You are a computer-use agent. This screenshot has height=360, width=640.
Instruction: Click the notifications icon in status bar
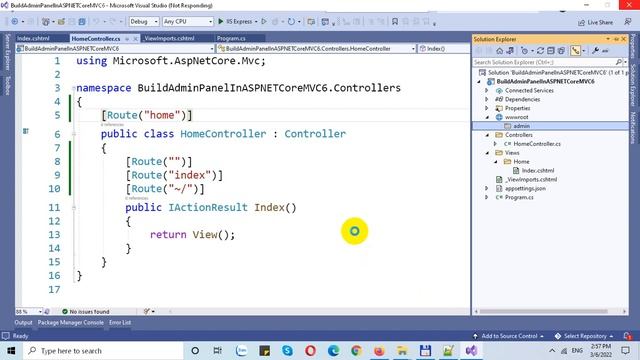(627, 336)
